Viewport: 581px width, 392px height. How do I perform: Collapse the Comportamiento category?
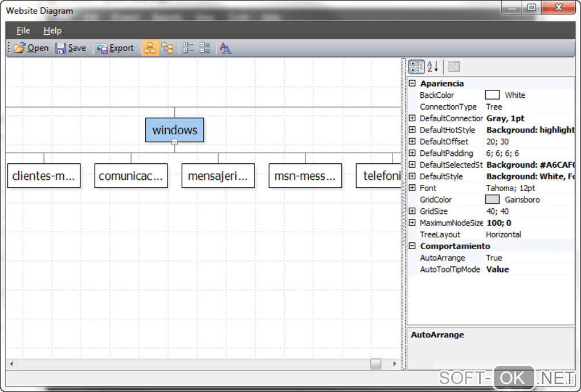[412, 246]
